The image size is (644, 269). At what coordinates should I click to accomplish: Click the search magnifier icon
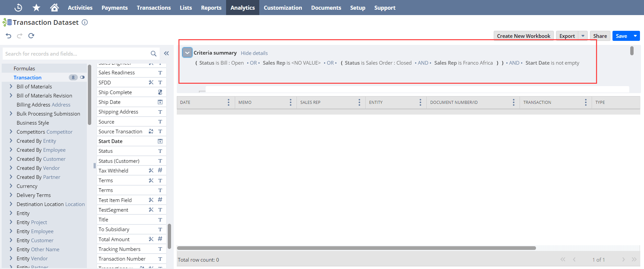click(153, 54)
